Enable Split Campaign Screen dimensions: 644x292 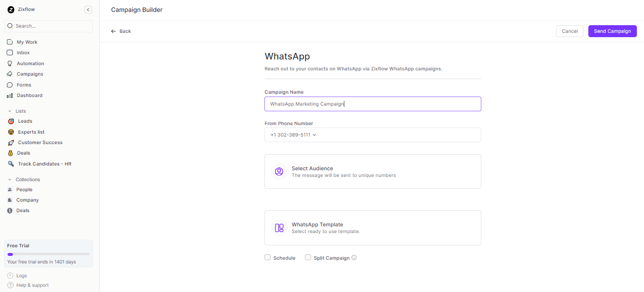[308, 257]
